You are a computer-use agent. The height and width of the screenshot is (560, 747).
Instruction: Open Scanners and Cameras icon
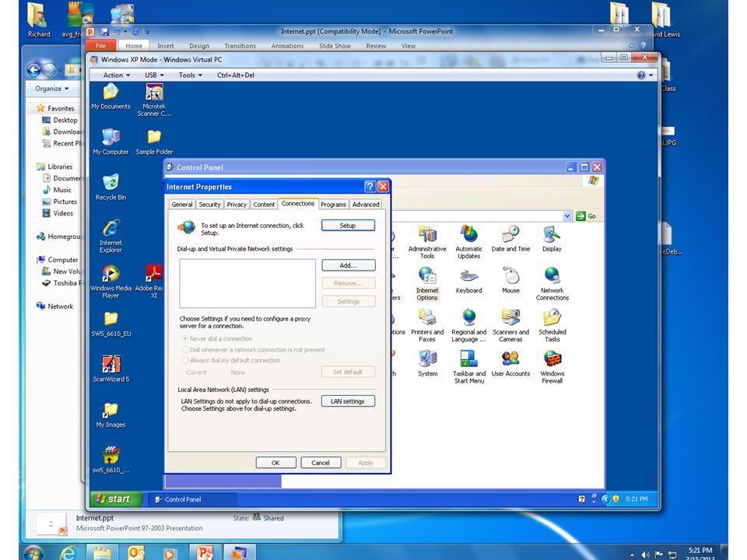coord(510,326)
